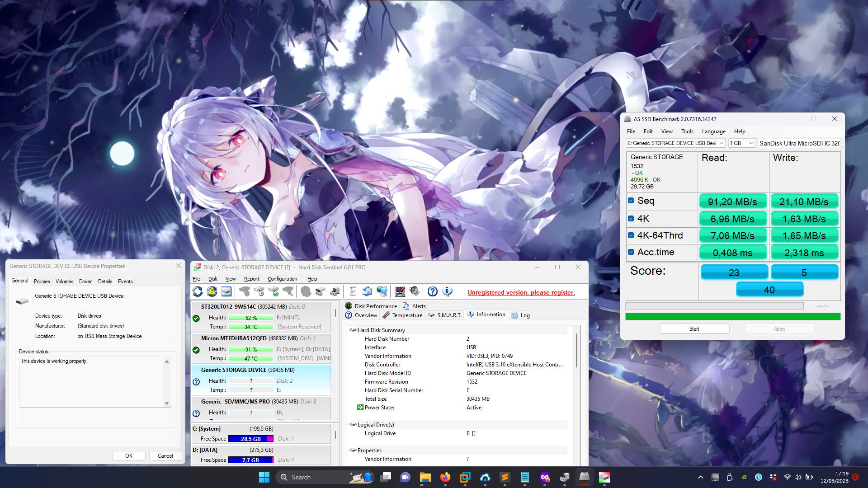
Task: Switch to the Policies tab in device properties
Action: coord(42,282)
